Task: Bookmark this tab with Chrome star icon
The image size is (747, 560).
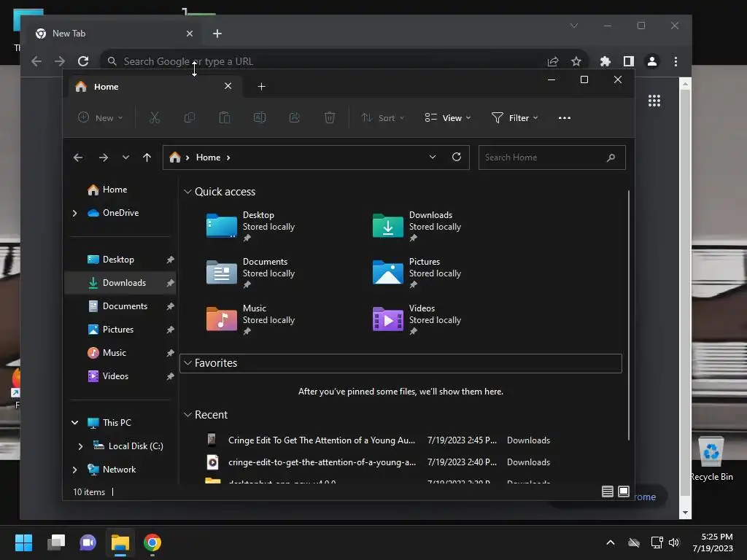Action: 576,61
